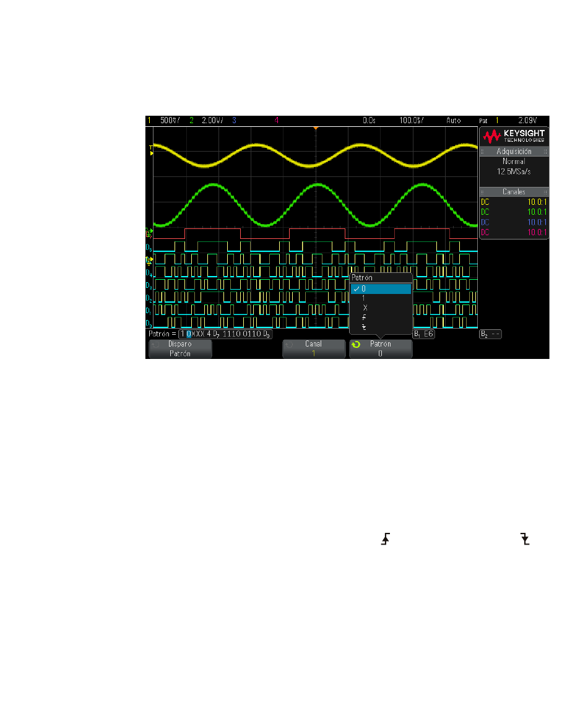The height and width of the screenshot is (721, 588).
Task: Open the Canal 1 softkey
Action: tap(314, 348)
